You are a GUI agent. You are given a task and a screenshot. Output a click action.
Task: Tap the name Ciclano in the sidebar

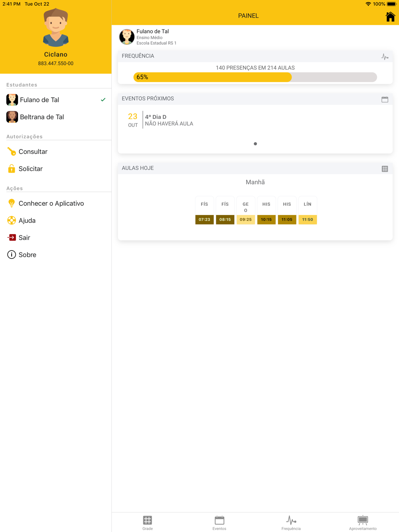click(55, 54)
